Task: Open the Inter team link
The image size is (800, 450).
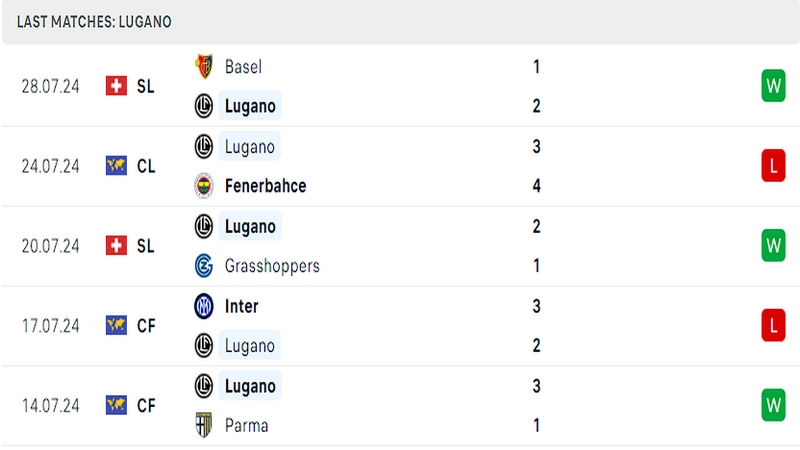Action: point(241,307)
